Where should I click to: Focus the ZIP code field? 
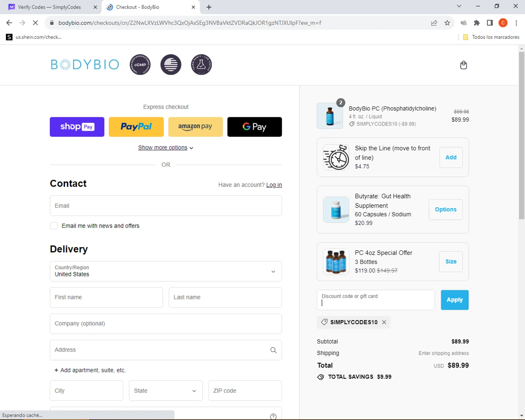[x=245, y=391]
